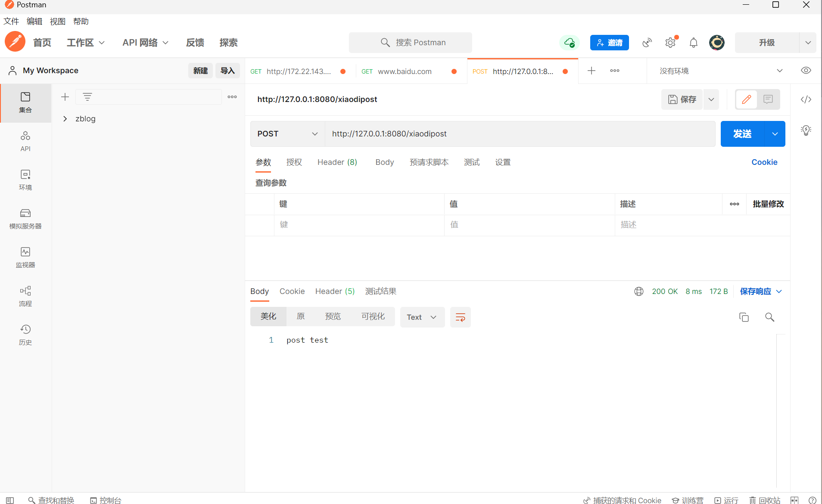Viewport: 822px width, 504px height.
Task: Open the Environments (环境) sidebar panel
Action: (25, 180)
